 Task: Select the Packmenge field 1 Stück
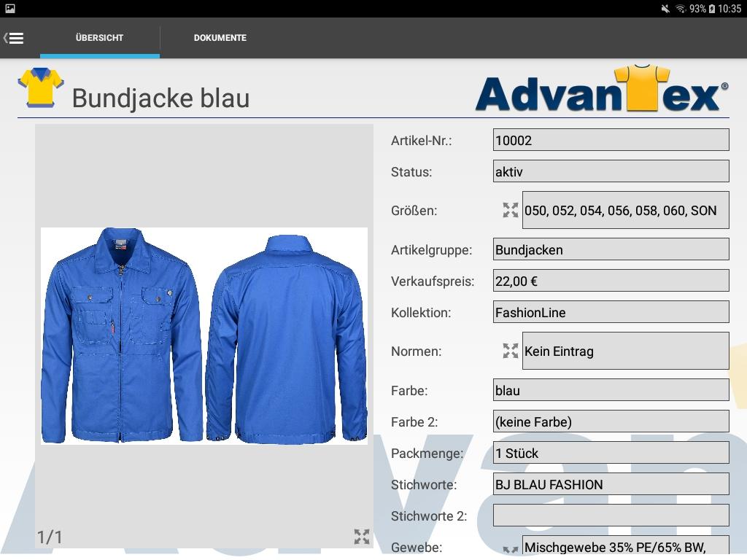point(611,453)
